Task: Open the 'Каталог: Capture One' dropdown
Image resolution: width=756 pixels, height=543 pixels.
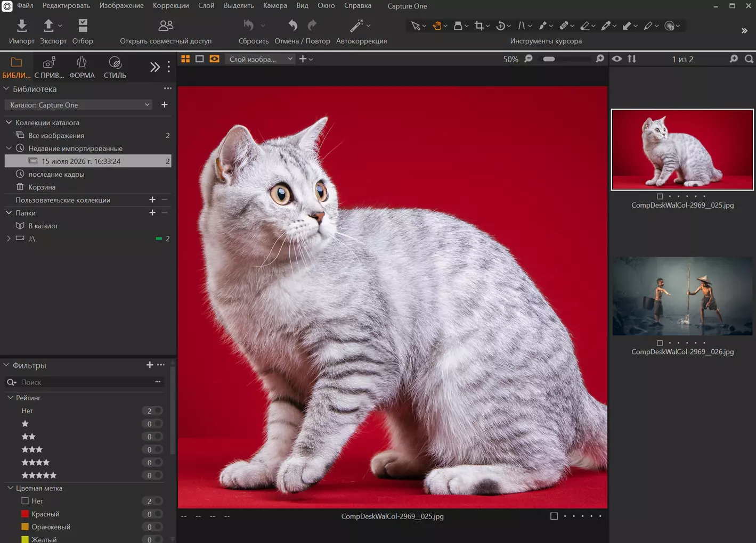Action: point(78,105)
